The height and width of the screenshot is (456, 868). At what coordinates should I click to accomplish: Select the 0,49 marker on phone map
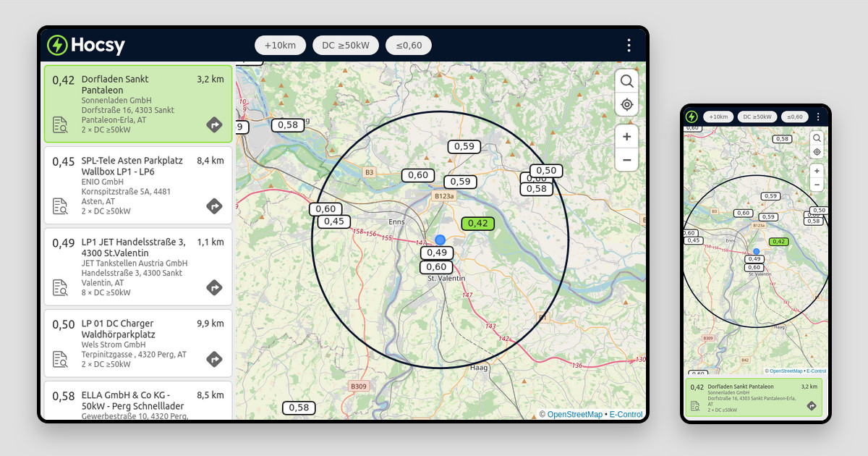pyautogui.click(x=754, y=258)
